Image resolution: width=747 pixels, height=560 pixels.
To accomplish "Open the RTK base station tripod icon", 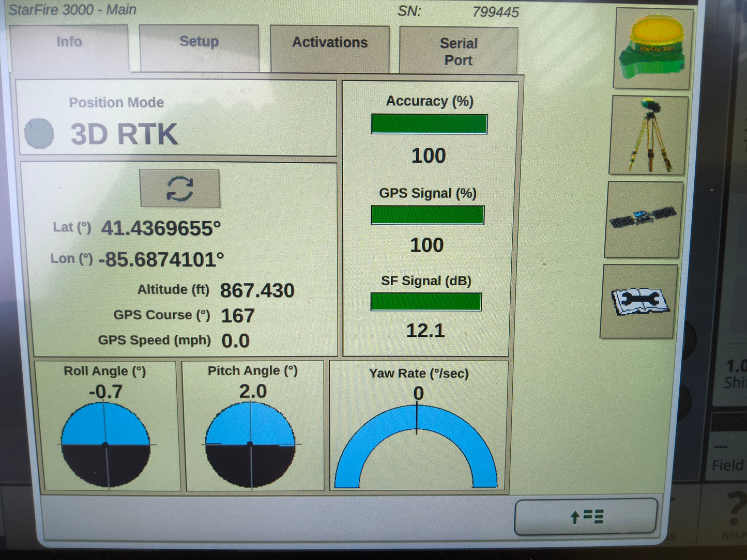I will point(649,135).
